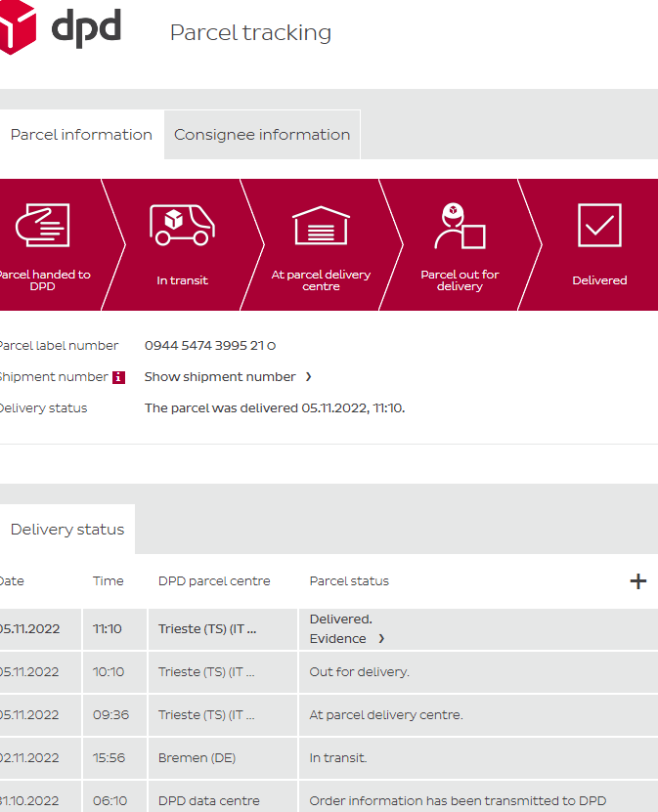Screen dimensions: 658x812
Task: Click the Delivered checkmark icon
Action: [x=599, y=226]
